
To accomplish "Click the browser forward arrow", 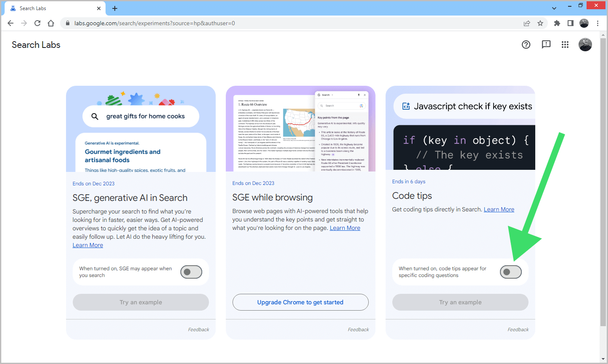I will point(24,24).
